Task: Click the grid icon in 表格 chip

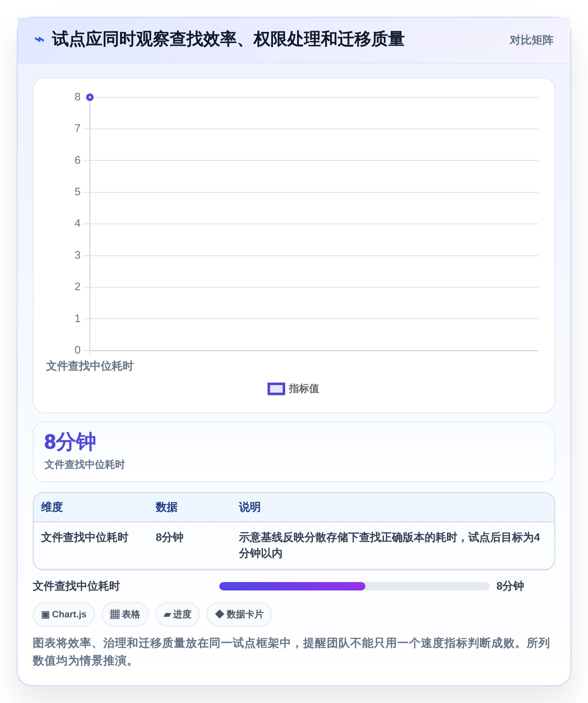Action: [x=115, y=614]
